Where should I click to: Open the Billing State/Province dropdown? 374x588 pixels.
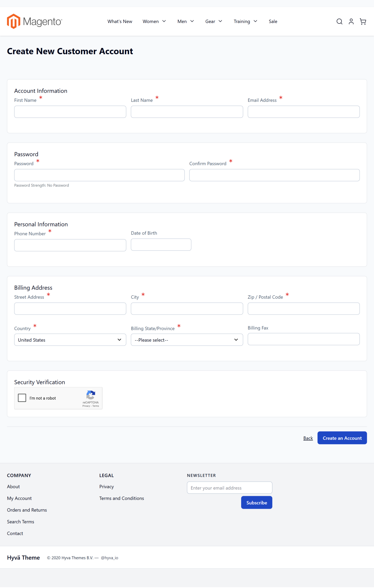187,340
